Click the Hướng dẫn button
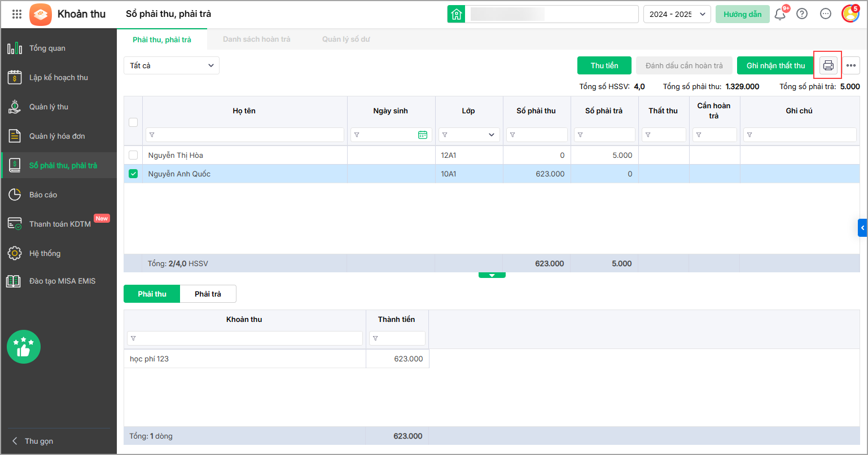Screen dimensions: 868x455 [743, 14]
